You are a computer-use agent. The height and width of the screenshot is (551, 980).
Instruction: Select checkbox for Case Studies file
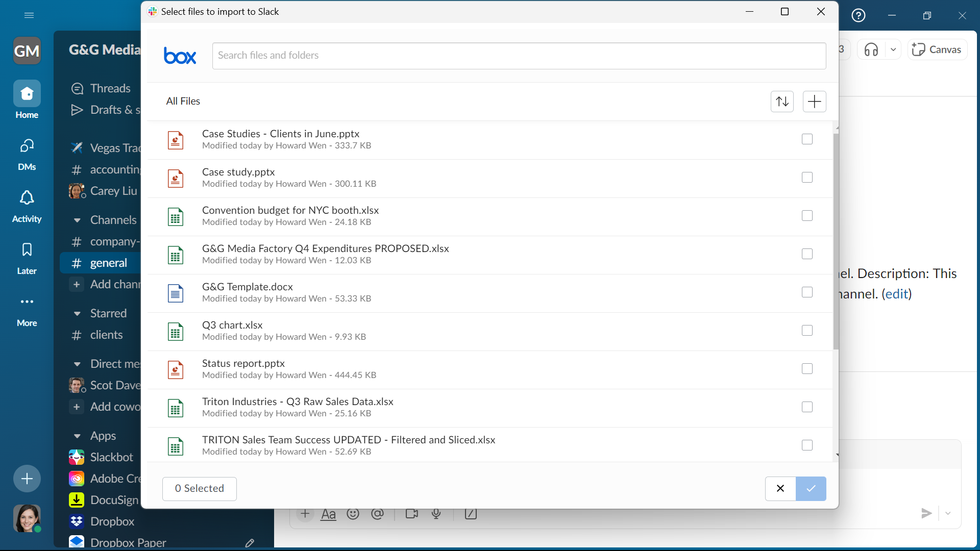[806, 139]
